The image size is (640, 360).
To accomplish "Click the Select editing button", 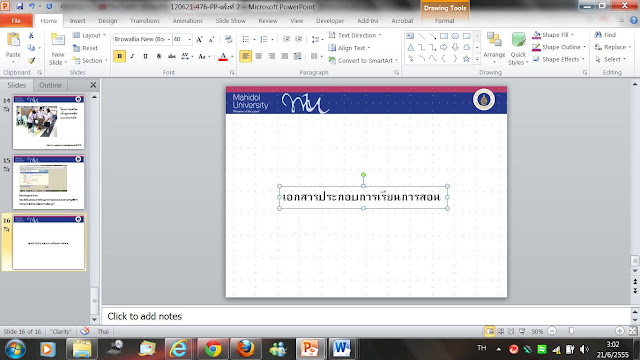I will pos(610,59).
